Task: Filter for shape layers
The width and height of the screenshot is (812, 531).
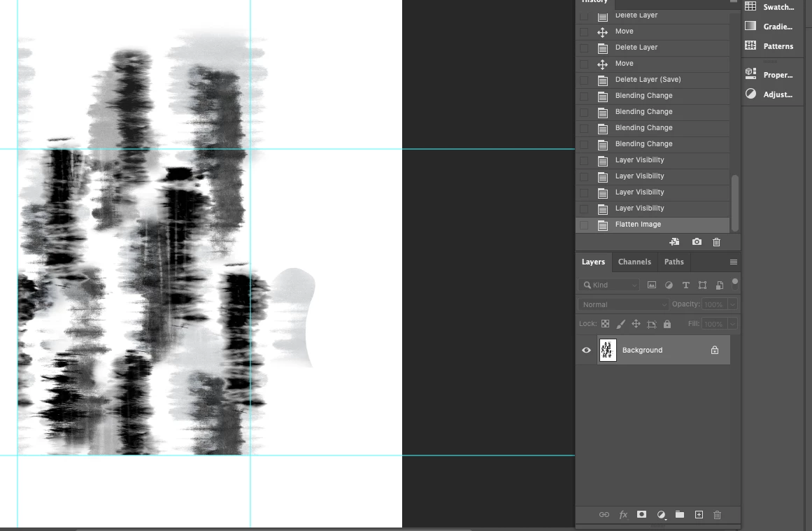Action: coord(703,285)
